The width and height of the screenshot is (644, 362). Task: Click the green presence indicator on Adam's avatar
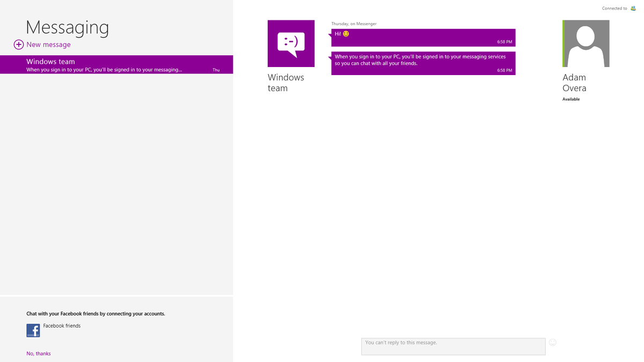(x=562, y=43)
